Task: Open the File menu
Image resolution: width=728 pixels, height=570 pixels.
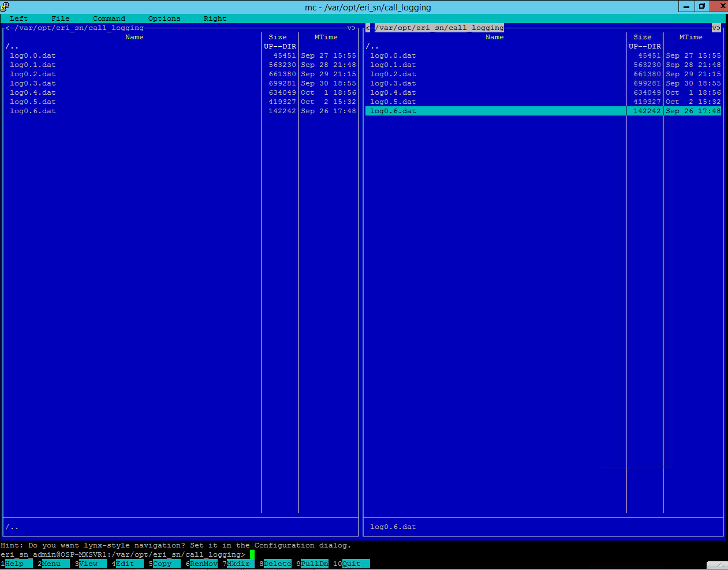Action: point(60,18)
